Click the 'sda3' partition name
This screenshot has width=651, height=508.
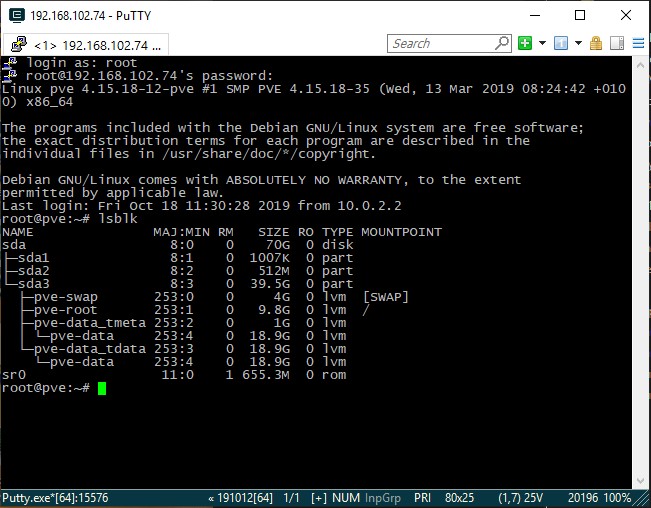[34, 284]
